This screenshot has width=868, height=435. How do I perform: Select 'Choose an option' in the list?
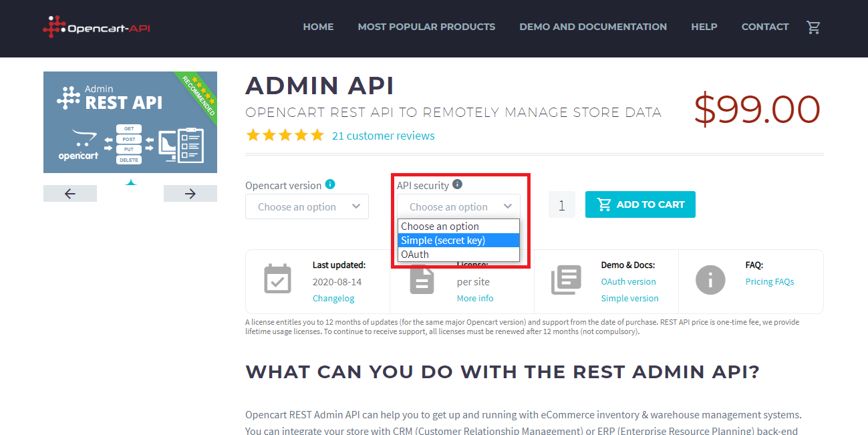(x=458, y=227)
